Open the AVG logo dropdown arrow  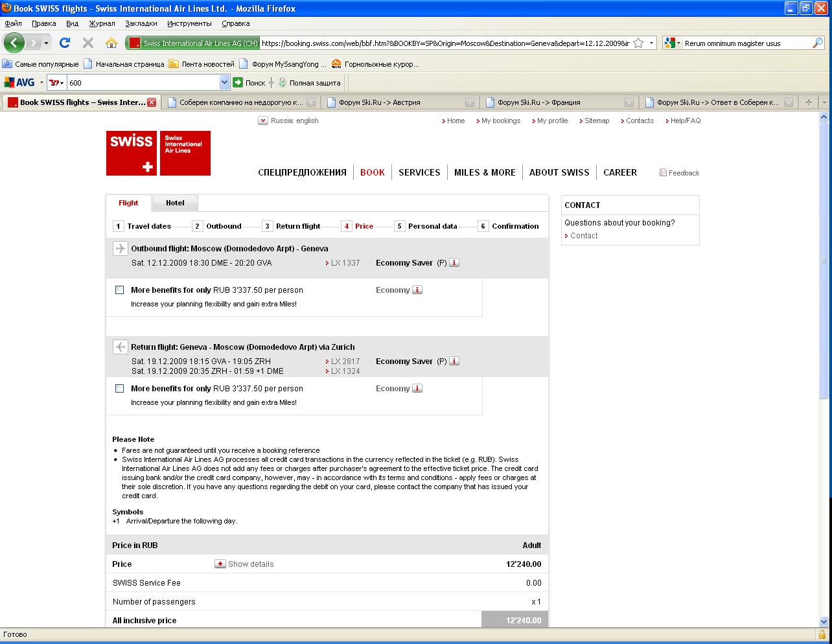[41, 82]
